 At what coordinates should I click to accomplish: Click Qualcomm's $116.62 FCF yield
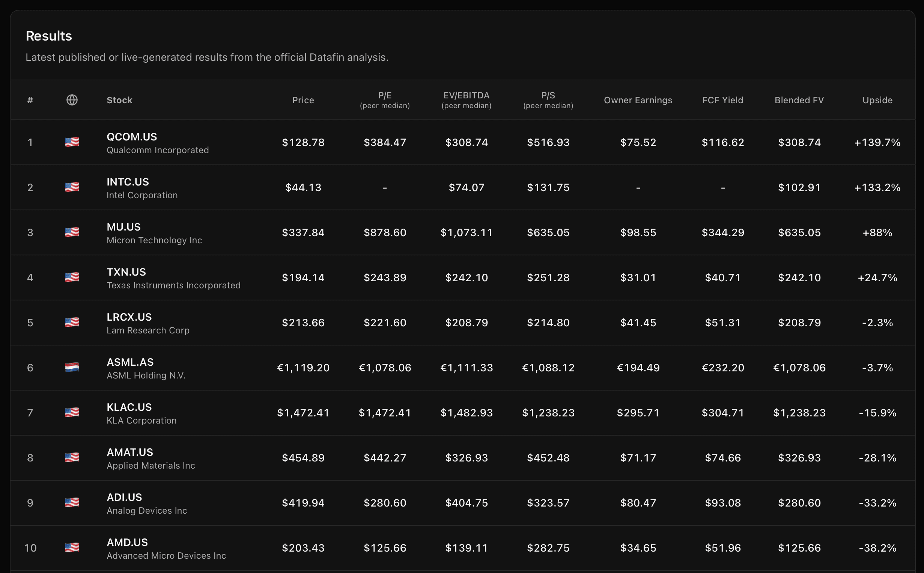(722, 142)
